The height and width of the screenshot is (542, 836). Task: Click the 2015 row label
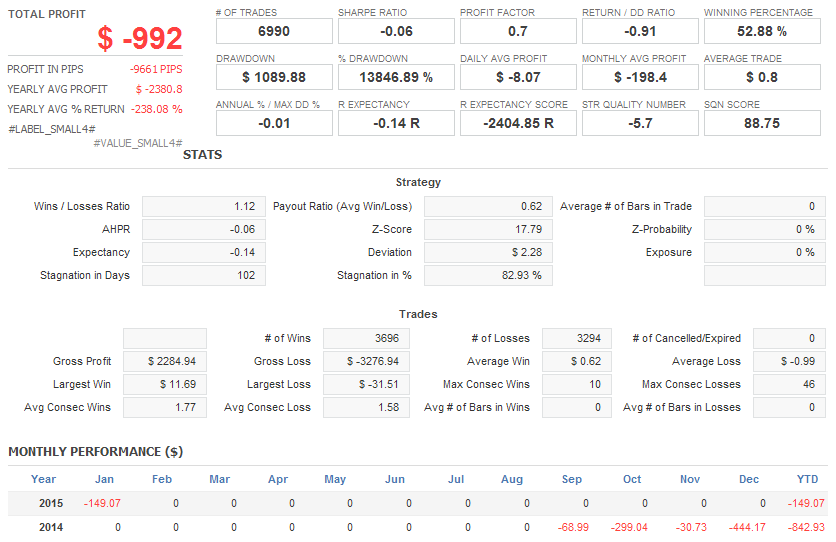[x=51, y=503]
